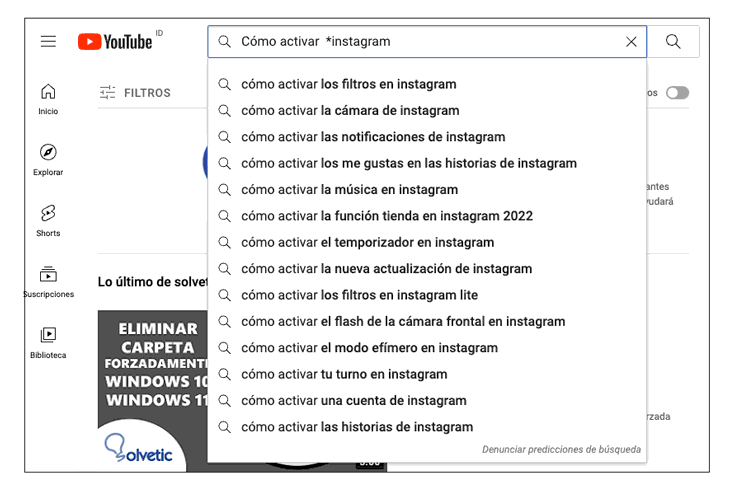Toggle the switch at top right
This screenshot has width=730, height=487.
pyautogui.click(x=677, y=93)
